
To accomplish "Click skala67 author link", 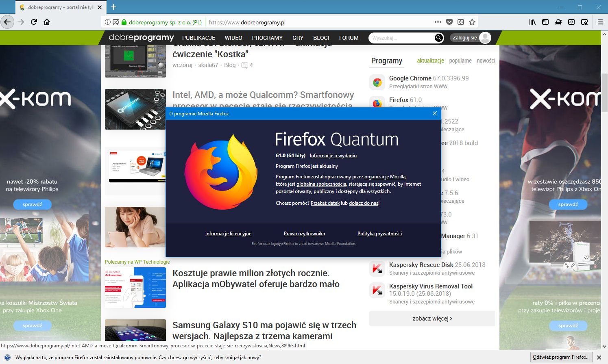I will [x=208, y=65].
